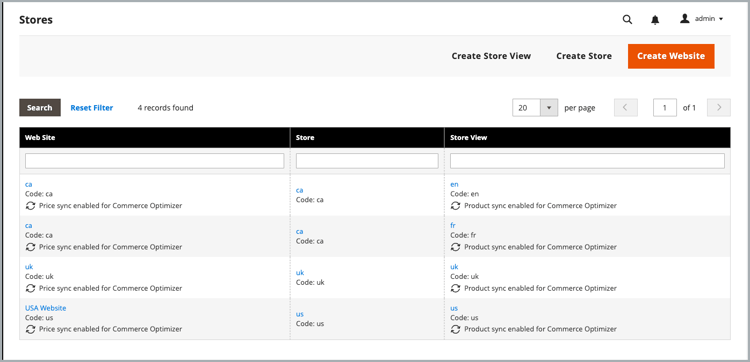Click the Reset Filter link
This screenshot has width=750, height=362.
coord(92,108)
